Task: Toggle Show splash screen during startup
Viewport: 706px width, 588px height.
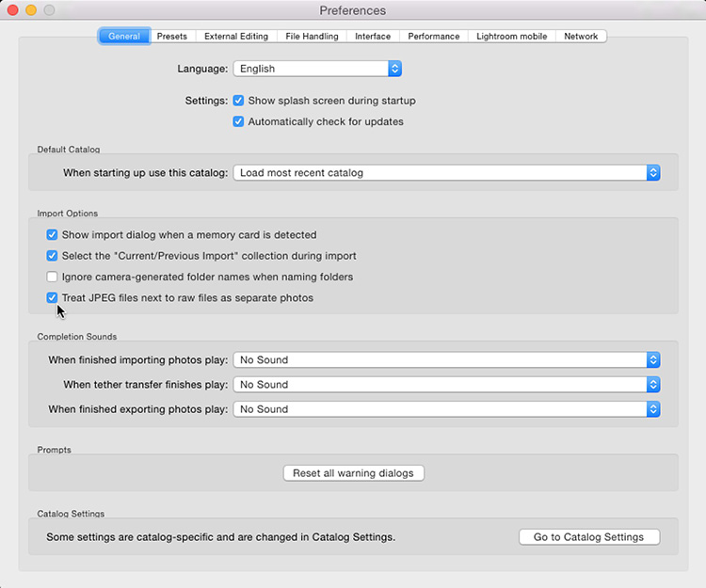Action: click(x=238, y=101)
